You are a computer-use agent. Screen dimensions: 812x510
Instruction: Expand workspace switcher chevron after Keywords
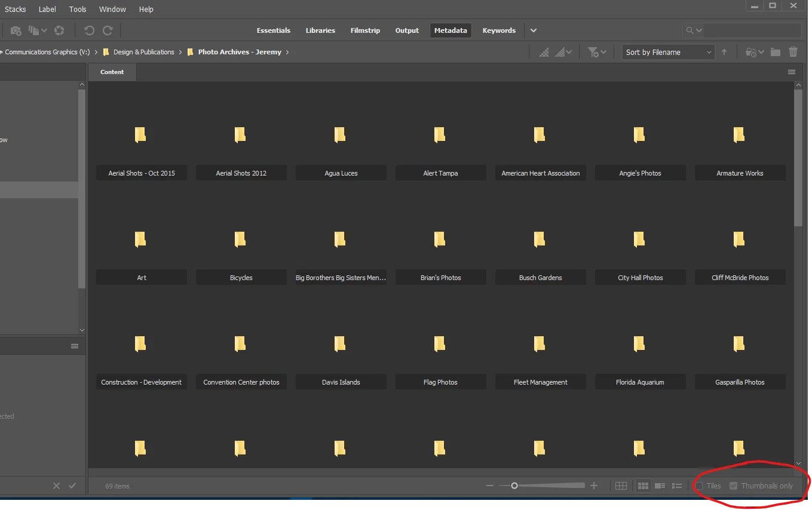tap(534, 30)
